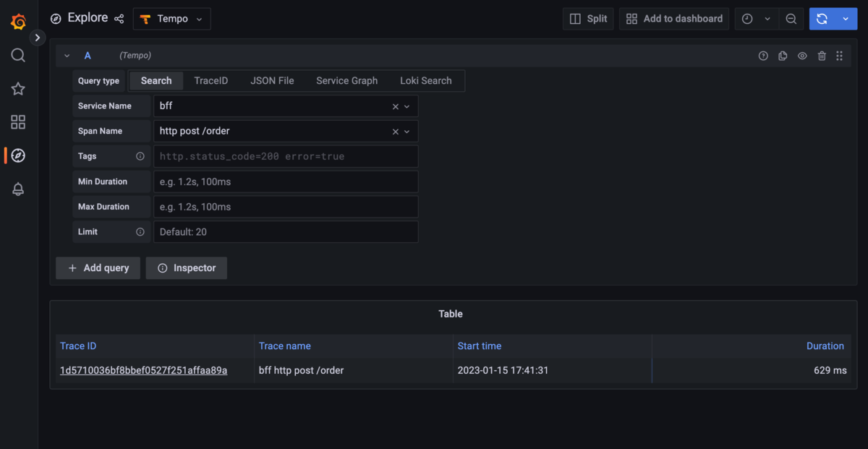This screenshot has width=868, height=449.
Task: Open the Grafana home logo
Action: (x=19, y=22)
